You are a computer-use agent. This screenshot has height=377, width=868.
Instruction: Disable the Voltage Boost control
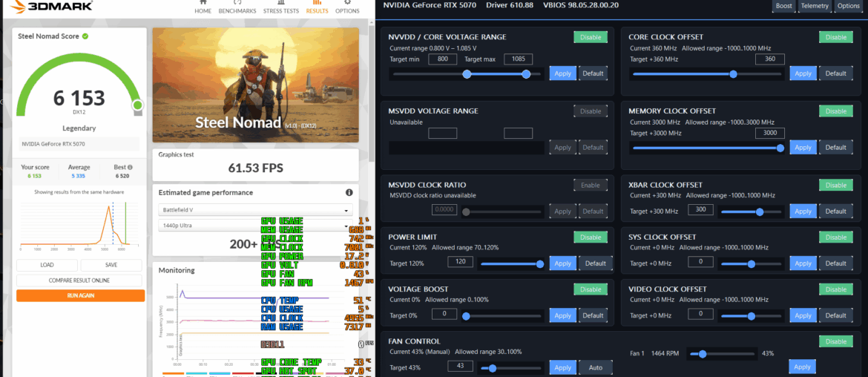point(590,289)
